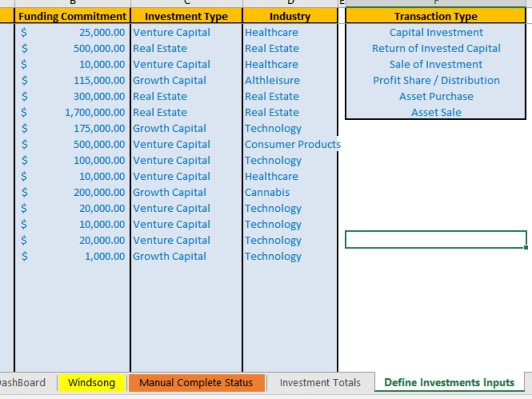The image size is (532, 399).
Task: Click Growth Capital in the Althleisure row
Action: point(186,80)
